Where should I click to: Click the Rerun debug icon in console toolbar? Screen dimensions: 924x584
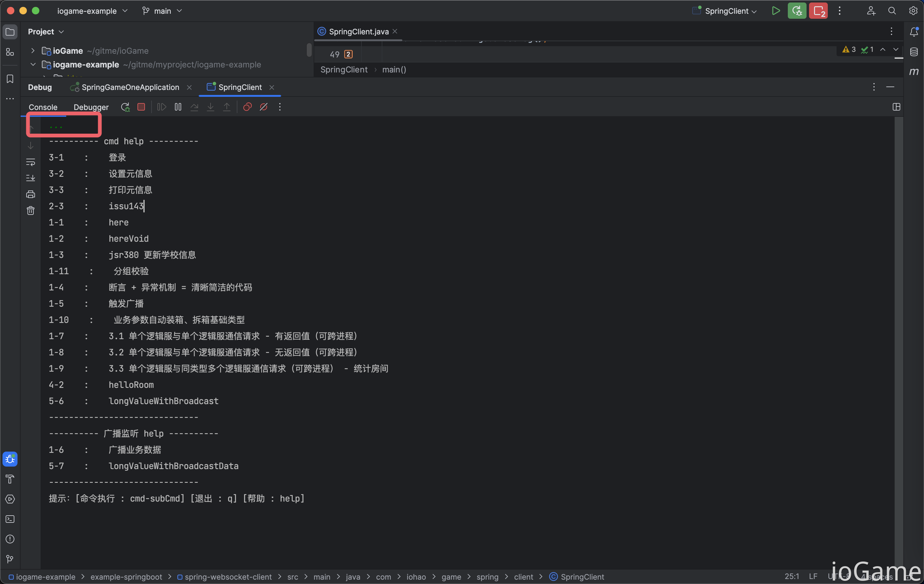pos(125,107)
